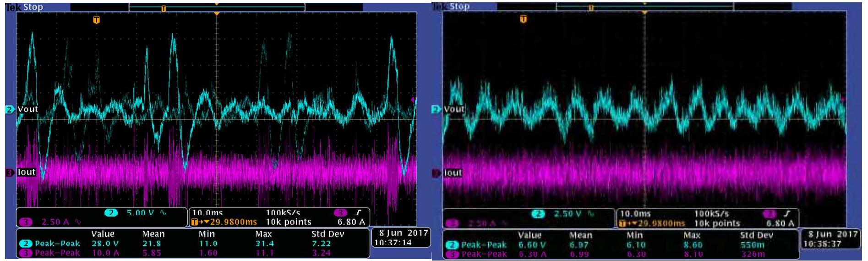The image size is (868, 261).
Task: Click the Mean column header on right table
Action: point(580,235)
